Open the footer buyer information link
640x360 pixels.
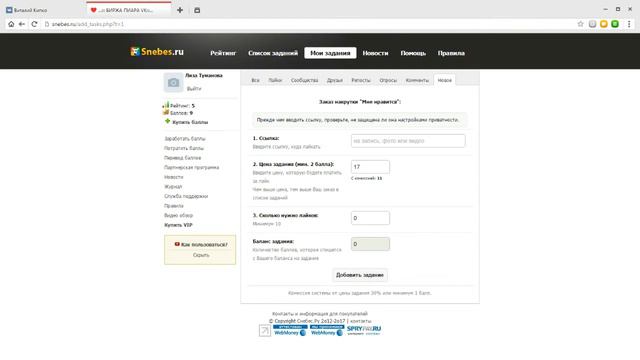(x=320, y=313)
